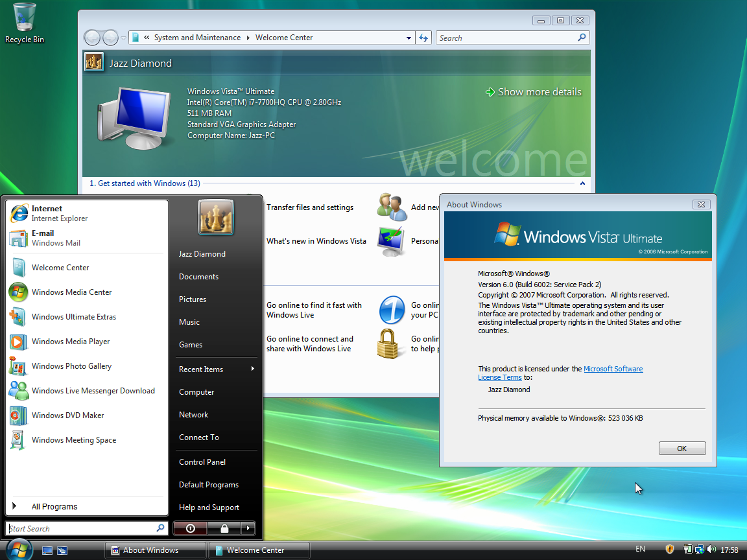The height and width of the screenshot is (560, 747).
Task: Click the refresh button in address bar
Action: [x=423, y=38]
